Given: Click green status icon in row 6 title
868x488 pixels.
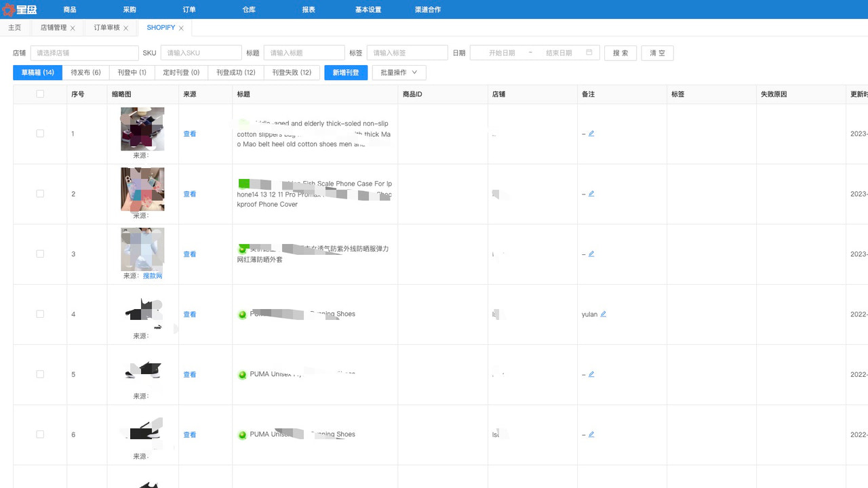Looking at the screenshot, I should coord(242,435).
